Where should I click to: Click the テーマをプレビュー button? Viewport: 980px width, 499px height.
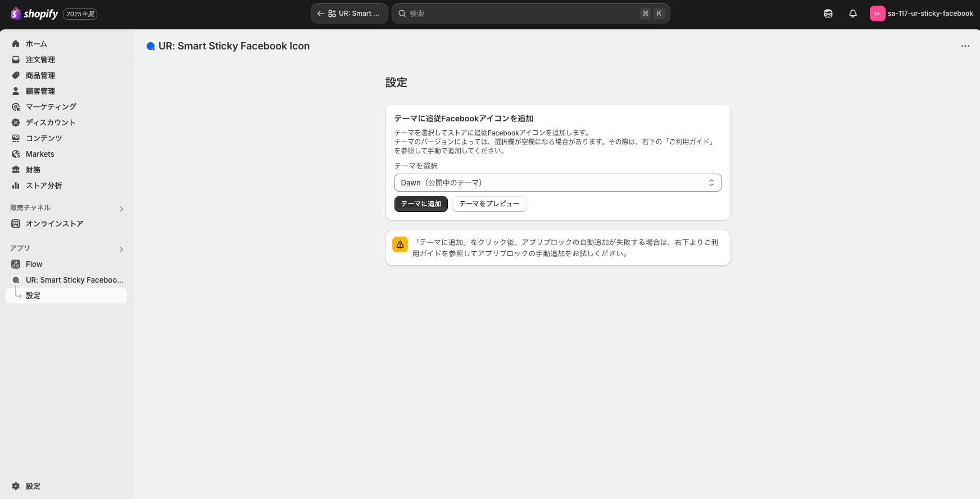tap(489, 204)
